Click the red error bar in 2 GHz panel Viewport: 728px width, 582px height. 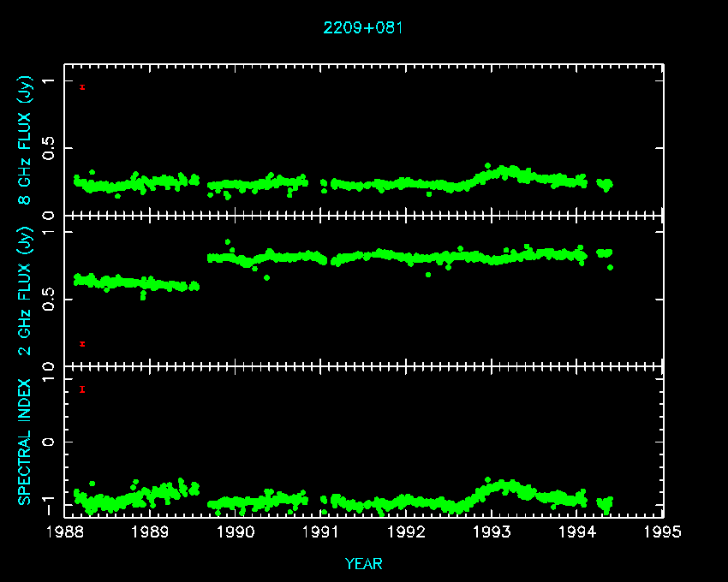click(82, 344)
